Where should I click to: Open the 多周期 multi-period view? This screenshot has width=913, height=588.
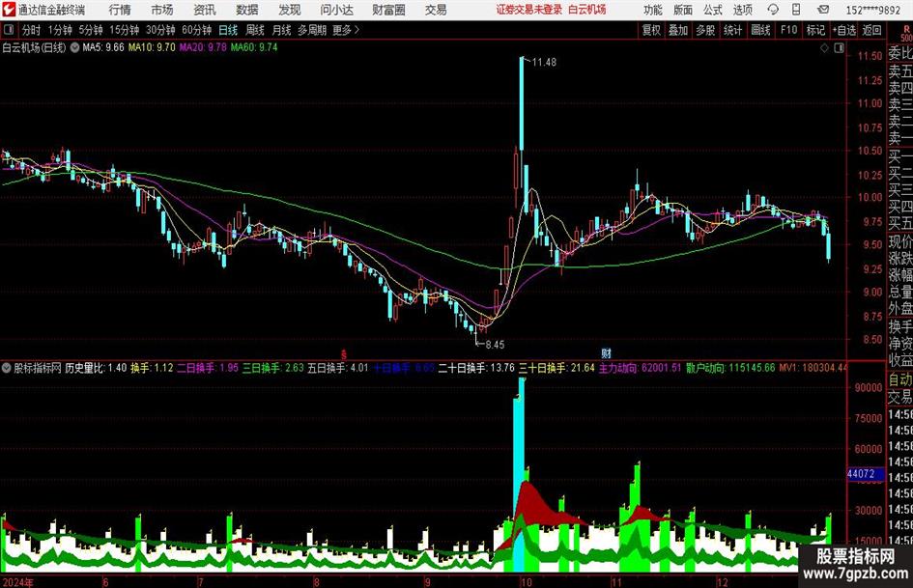(312, 30)
